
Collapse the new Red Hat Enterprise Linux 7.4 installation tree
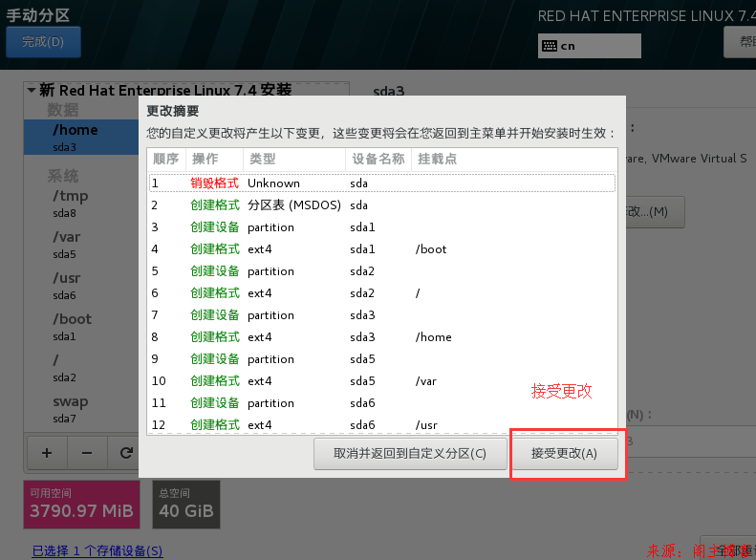32,90
